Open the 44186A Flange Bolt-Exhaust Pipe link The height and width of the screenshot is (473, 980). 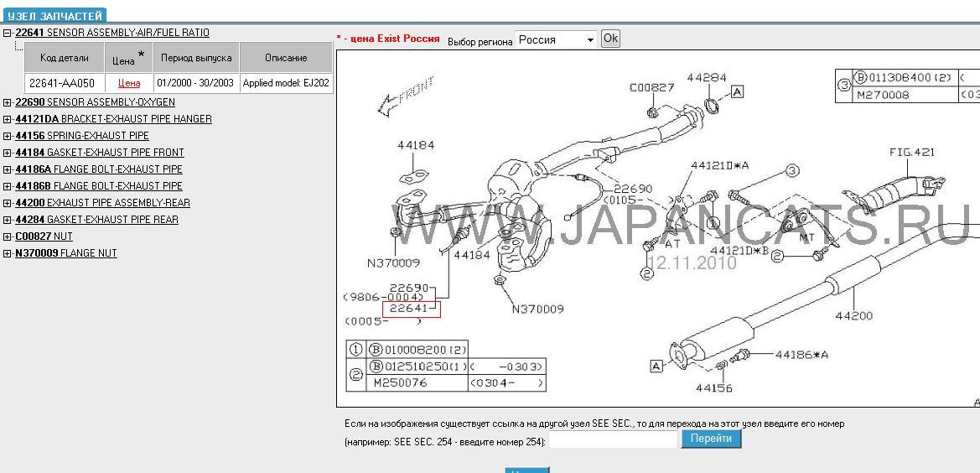click(98, 169)
